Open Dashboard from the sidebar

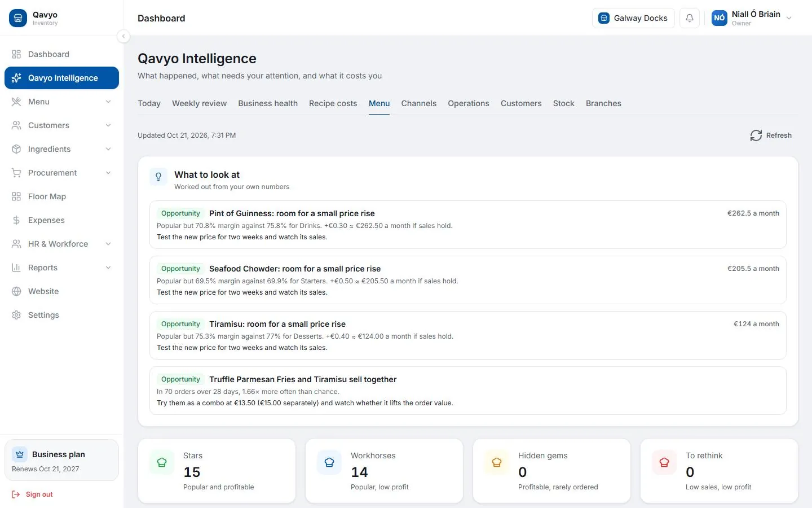tap(61, 54)
